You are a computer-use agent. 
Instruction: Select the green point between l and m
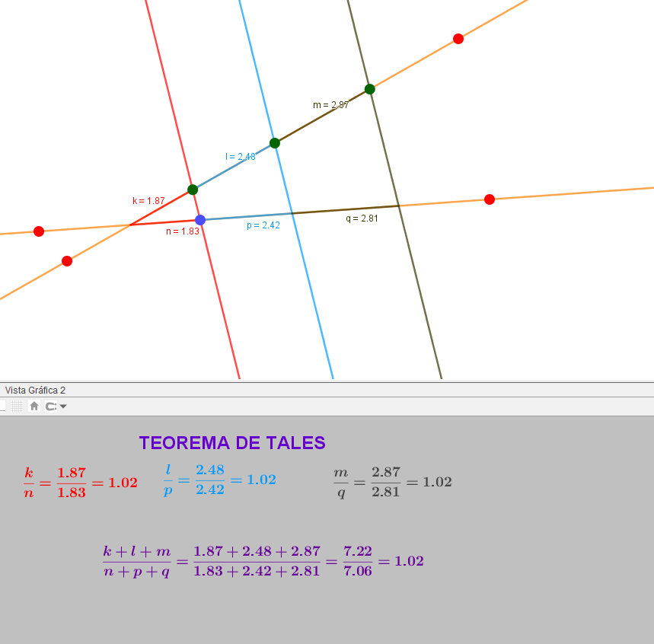tap(275, 143)
